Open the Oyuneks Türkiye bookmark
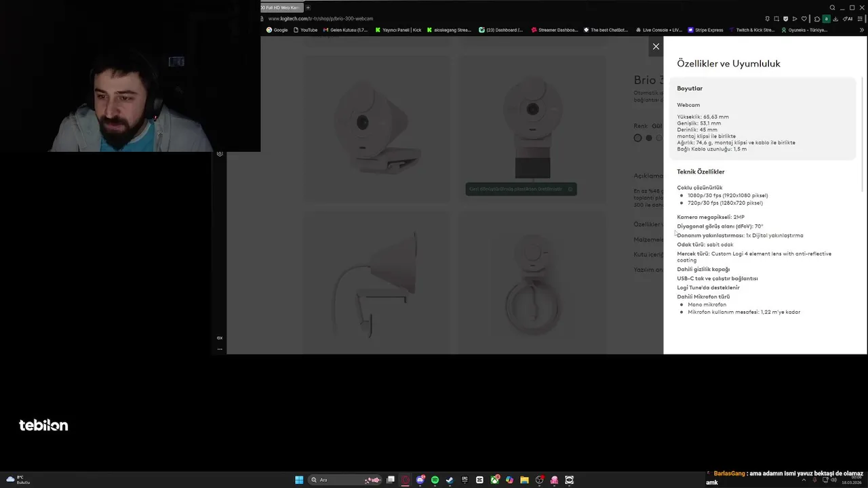The height and width of the screenshot is (488, 868). pyautogui.click(x=804, y=30)
